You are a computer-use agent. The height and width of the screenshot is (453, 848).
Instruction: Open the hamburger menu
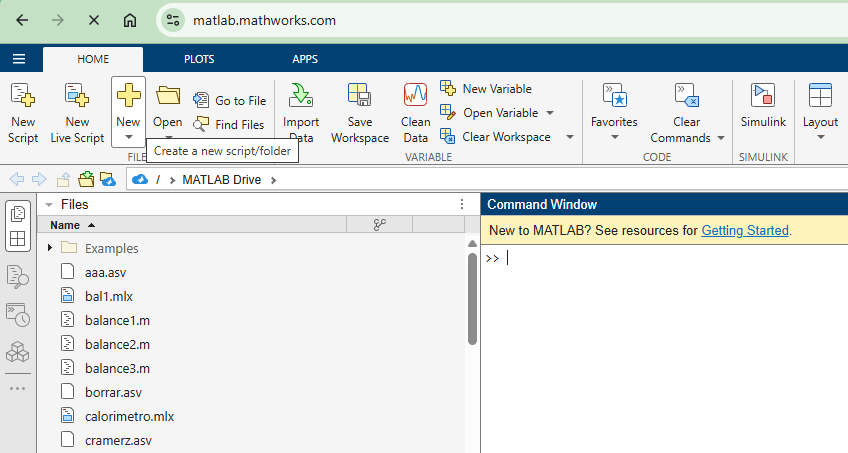[19, 59]
